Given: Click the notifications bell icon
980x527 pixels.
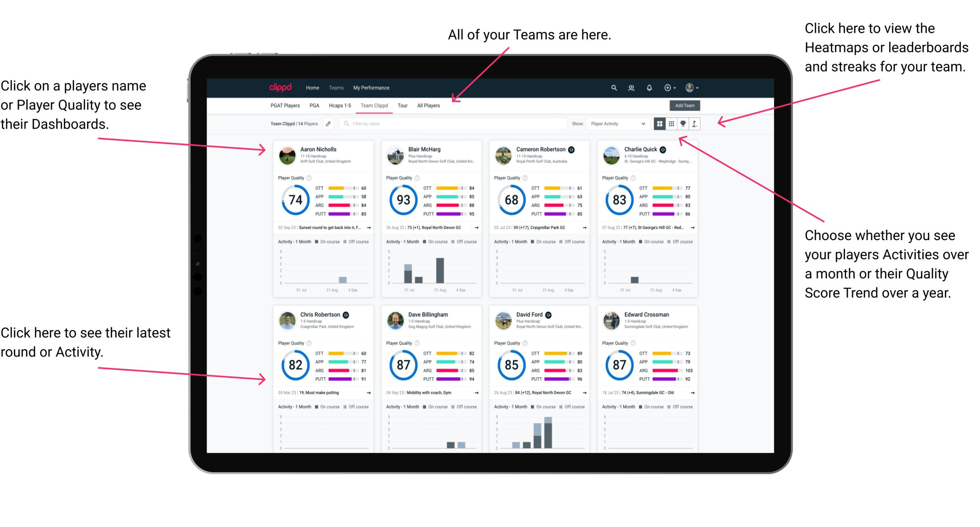Looking at the screenshot, I should pos(649,88).
